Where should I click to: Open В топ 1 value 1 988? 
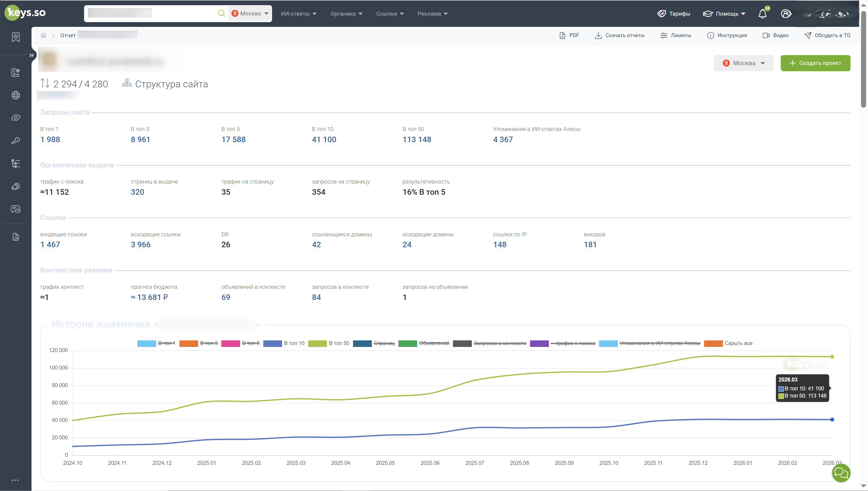tap(50, 140)
